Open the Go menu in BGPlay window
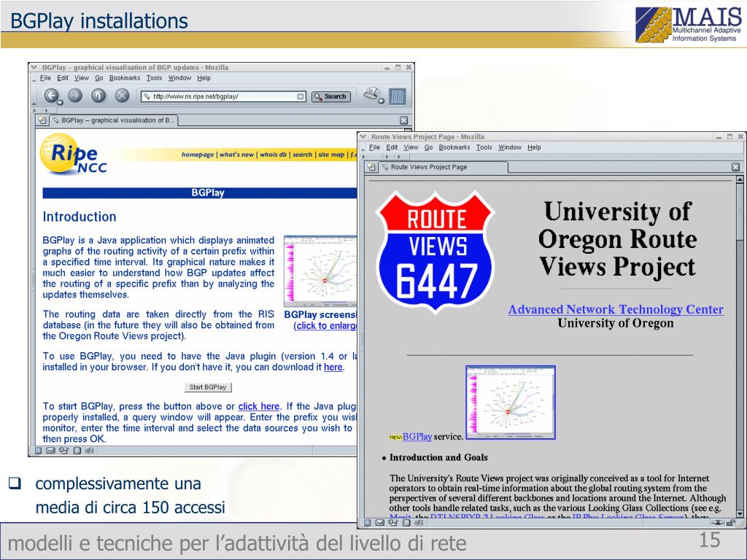This screenshot has height=560, width=747. [99, 78]
